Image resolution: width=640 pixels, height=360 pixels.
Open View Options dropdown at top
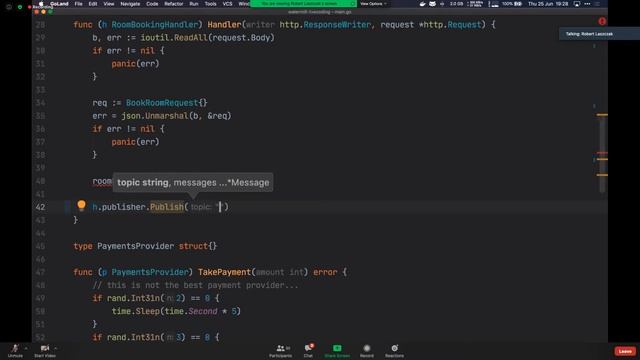(373, 4)
